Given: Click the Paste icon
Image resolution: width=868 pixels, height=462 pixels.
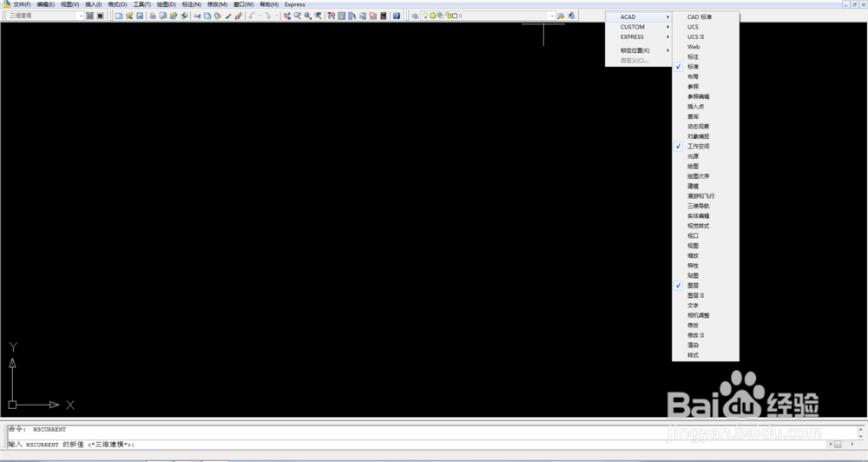Looking at the screenshot, I should click(x=218, y=16).
